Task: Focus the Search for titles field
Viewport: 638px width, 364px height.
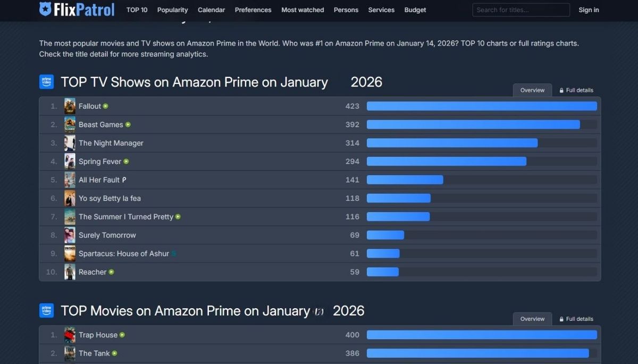Action: 521,10
